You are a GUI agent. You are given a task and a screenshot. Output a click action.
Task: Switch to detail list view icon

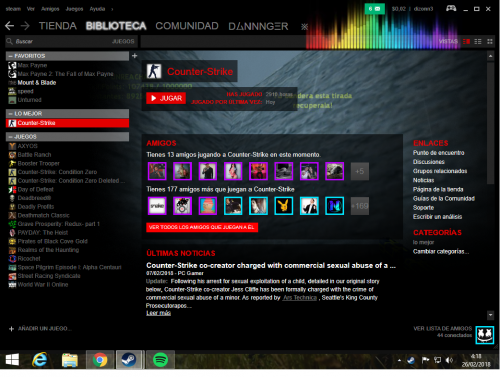pyautogui.click(x=478, y=41)
